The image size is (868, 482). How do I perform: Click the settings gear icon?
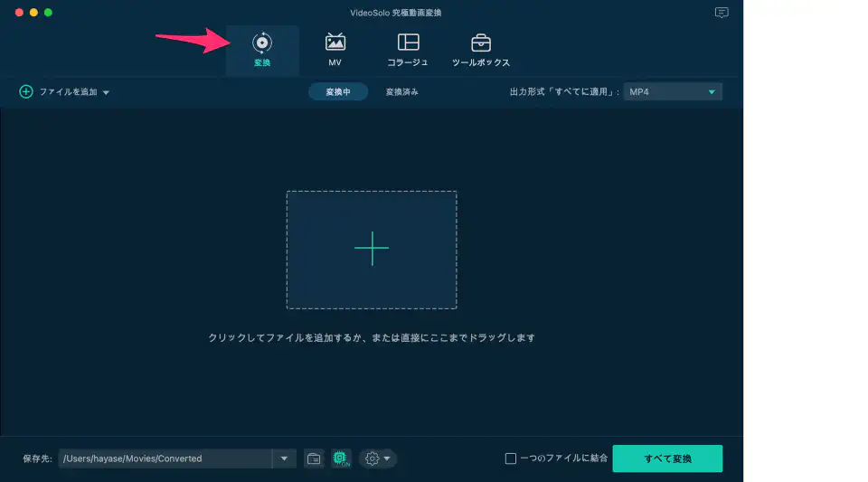372,458
